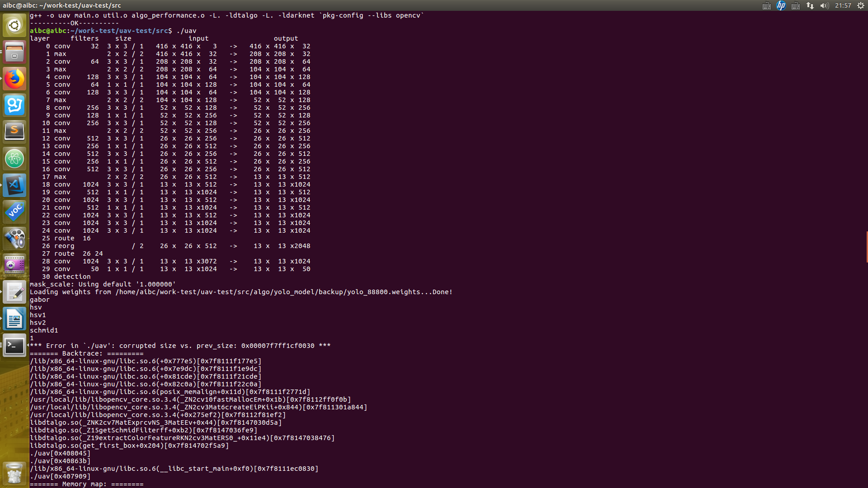Open the network connections indicator menu
868x488 pixels.
[x=810, y=5]
